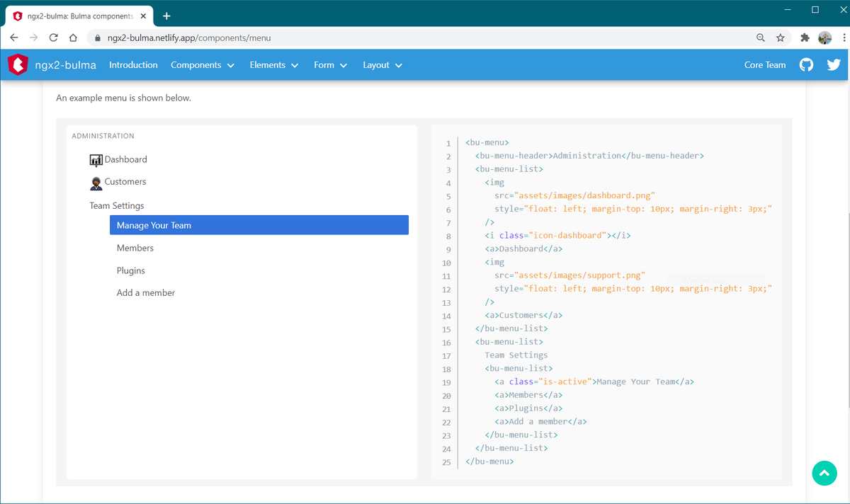The width and height of the screenshot is (850, 504).
Task: Click the 'An example menu is shown below' text
Action: pos(124,98)
